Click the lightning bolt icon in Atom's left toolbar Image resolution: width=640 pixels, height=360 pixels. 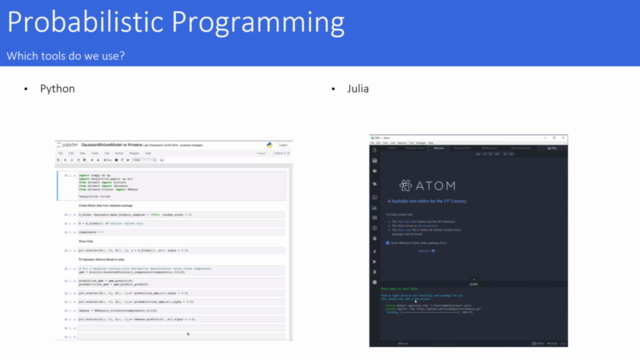click(x=375, y=251)
